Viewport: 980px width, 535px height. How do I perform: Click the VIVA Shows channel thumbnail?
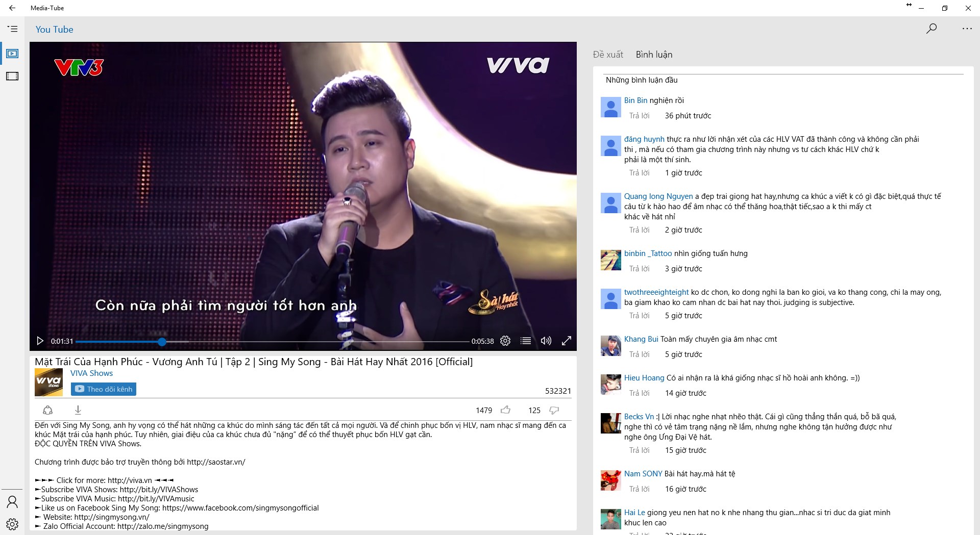48,383
